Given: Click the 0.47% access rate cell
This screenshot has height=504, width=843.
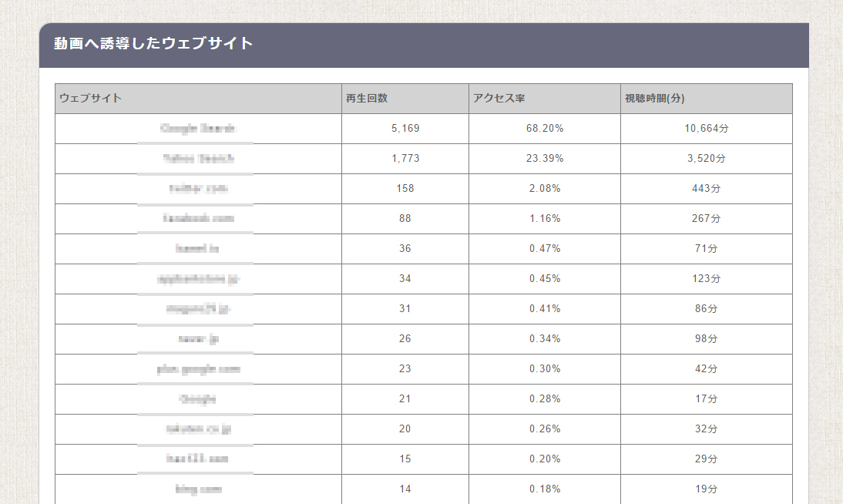Looking at the screenshot, I should pyautogui.click(x=545, y=249).
